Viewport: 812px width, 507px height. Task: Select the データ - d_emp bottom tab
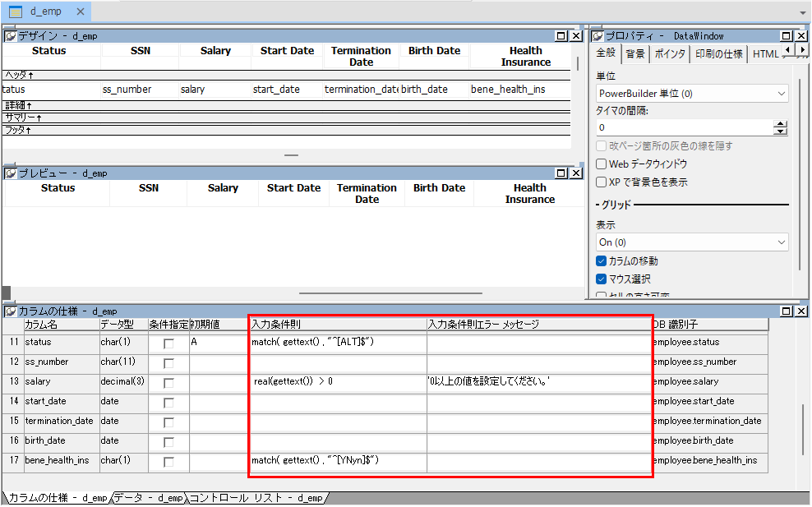point(149,498)
